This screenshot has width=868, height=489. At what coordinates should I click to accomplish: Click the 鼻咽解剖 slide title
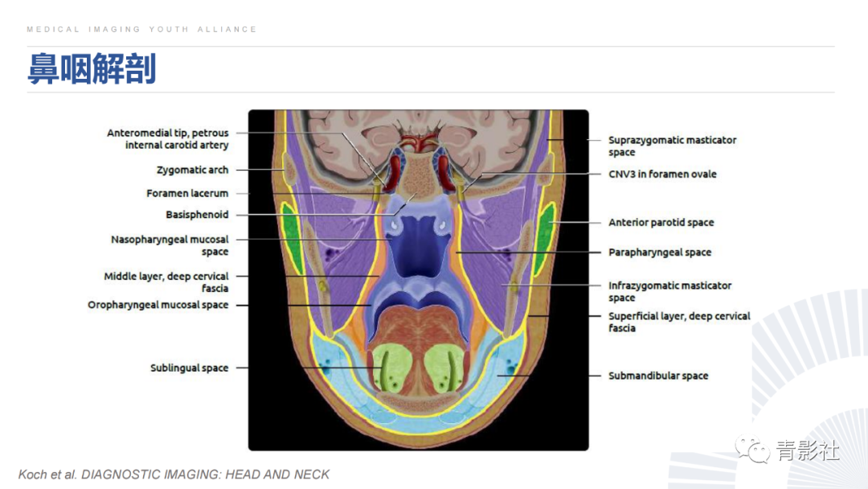tap(92, 69)
